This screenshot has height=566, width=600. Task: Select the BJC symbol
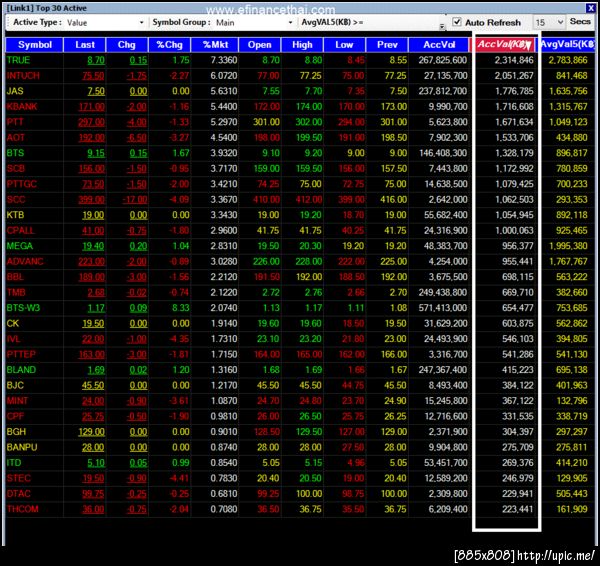tap(15, 385)
